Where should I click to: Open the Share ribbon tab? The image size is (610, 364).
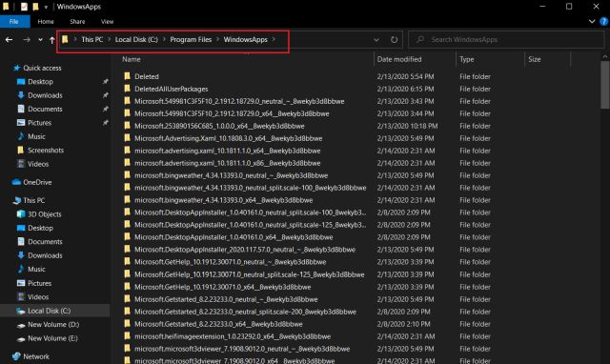(x=77, y=22)
